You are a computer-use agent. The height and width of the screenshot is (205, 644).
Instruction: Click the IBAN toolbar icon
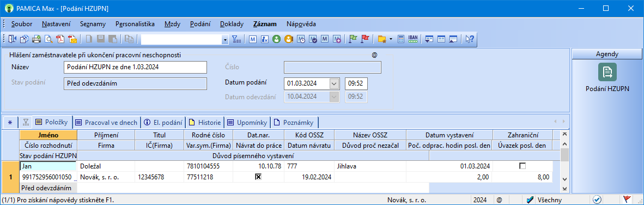pyautogui.click(x=413, y=39)
